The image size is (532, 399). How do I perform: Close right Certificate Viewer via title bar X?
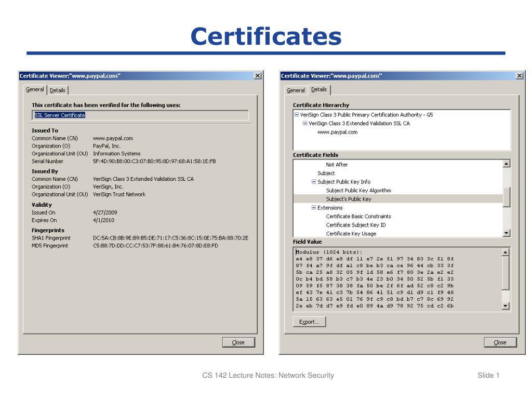tap(520, 76)
